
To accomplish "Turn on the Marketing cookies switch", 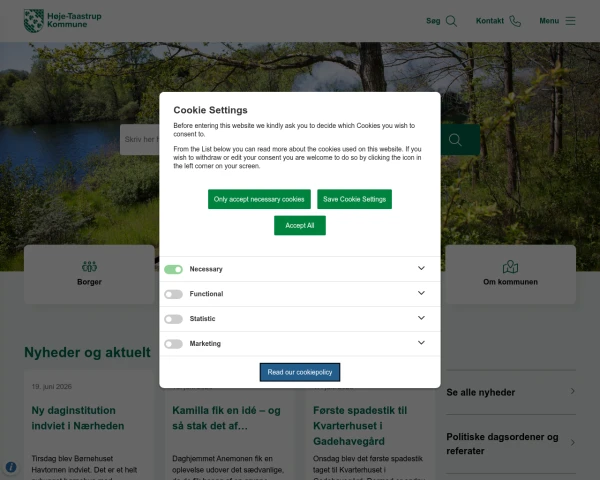I will click(173, 344).
